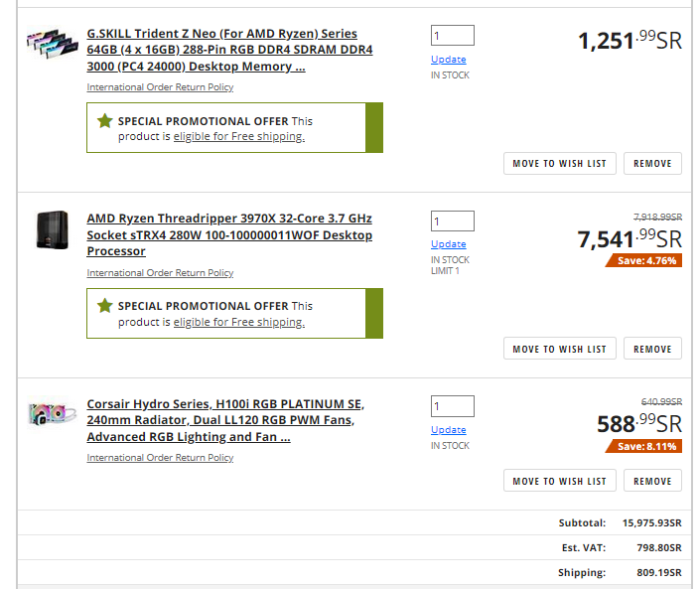Screen dimensions: 700x589
Task: Click Update under G.SKILL memory quantity
Action: tap(448, 60)
